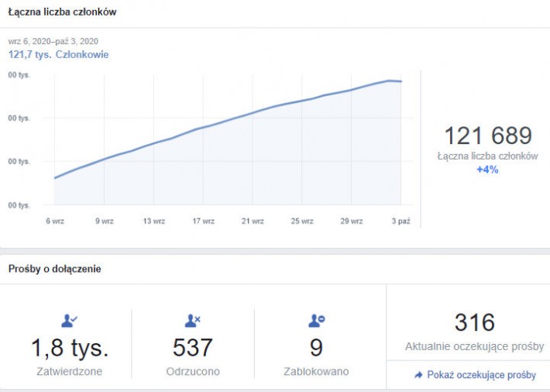Click the end point of the member growth line
The image size is (550, 392).
(400, 81)
